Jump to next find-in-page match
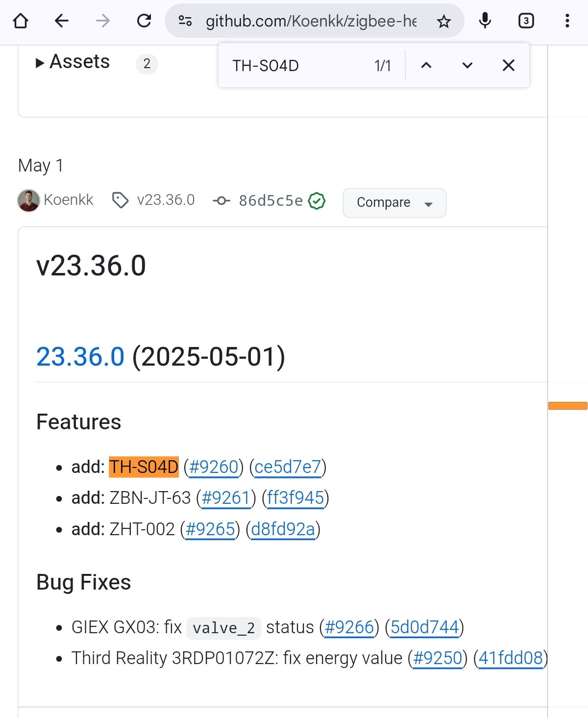Viewport: 588px width, 718px height. [467, 66]
